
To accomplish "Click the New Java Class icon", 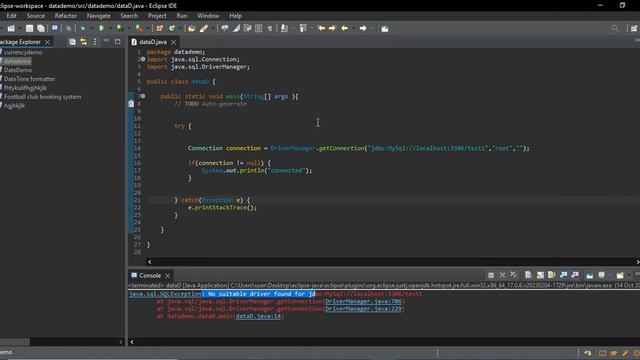I will coord(172,28).
